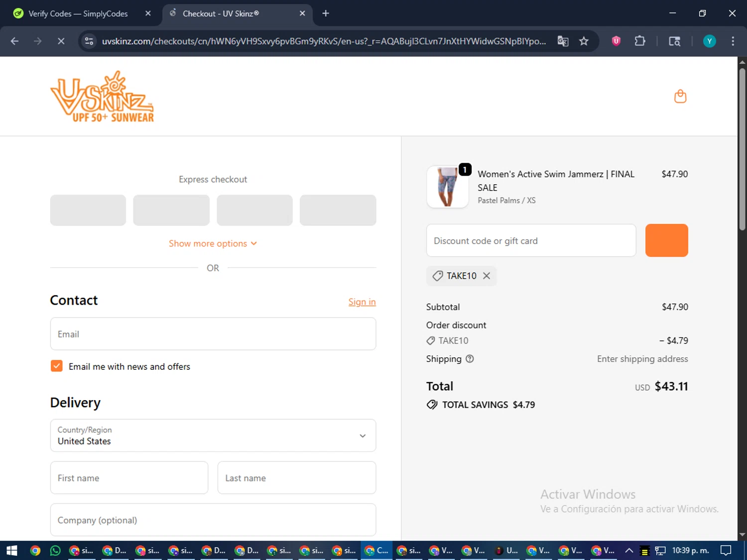This screenshot has height=560, width=747.
Task: Open the Y profile avatar
Action: pyautogui.click(x=709, y=41)
